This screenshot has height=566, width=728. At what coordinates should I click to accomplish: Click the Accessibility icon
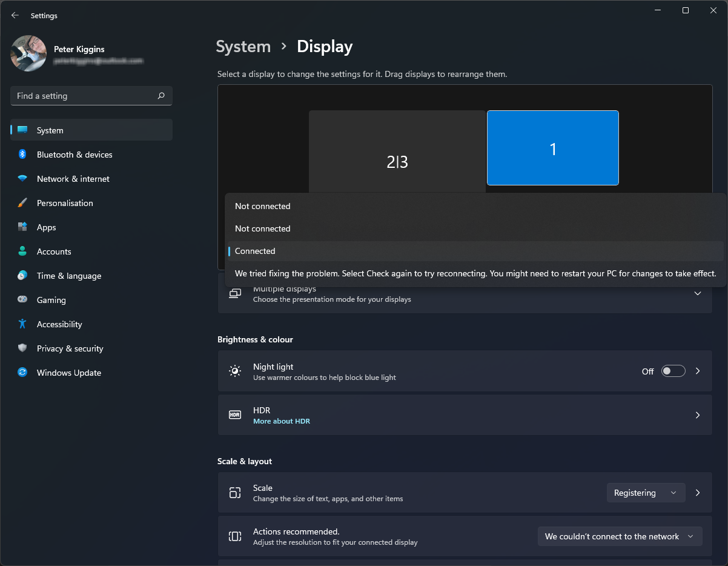(x=22, y=324)
